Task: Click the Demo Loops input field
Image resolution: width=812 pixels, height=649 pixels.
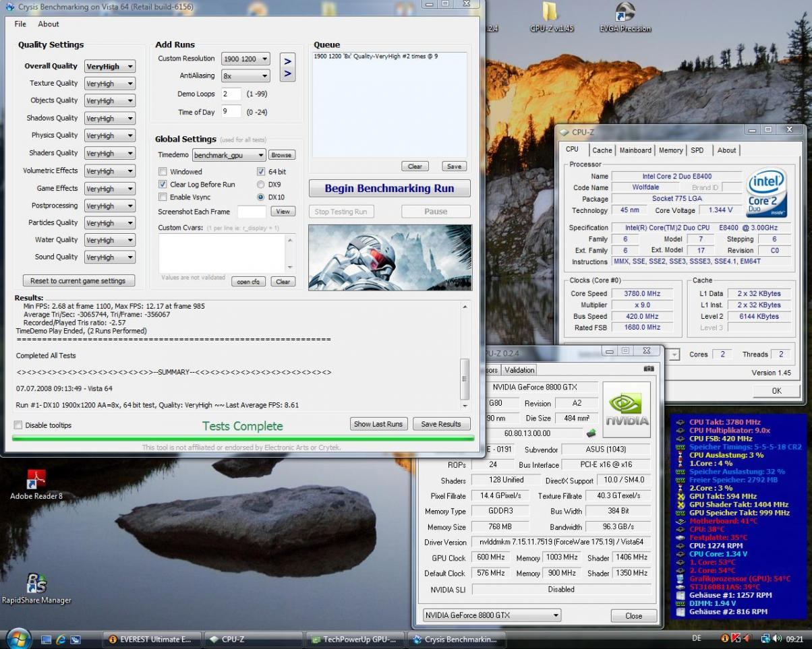Action: (231, 94)
